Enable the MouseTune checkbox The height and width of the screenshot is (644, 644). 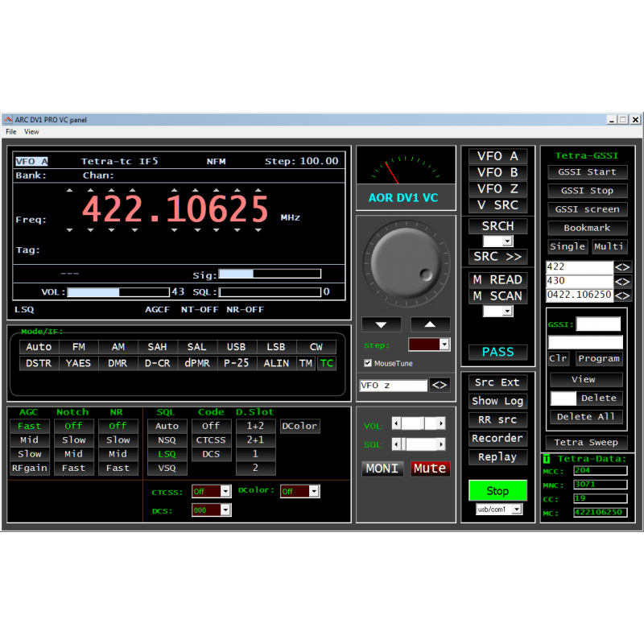pos(368,363)
